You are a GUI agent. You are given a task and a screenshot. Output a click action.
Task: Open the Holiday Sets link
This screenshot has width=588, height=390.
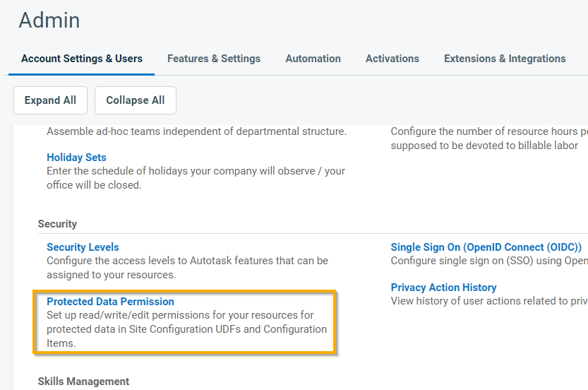(76, 158)
